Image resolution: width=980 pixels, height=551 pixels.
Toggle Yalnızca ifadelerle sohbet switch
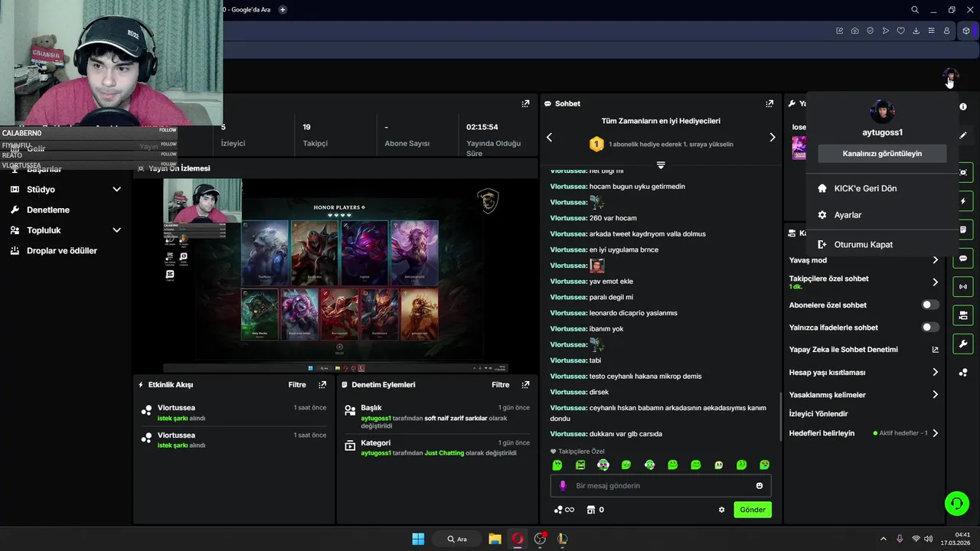(x=929, y=328)
